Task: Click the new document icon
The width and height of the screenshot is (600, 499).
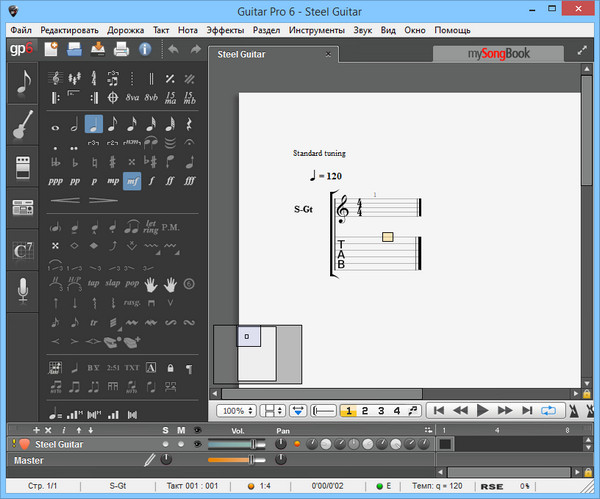Action: click(x=50, y=48)
